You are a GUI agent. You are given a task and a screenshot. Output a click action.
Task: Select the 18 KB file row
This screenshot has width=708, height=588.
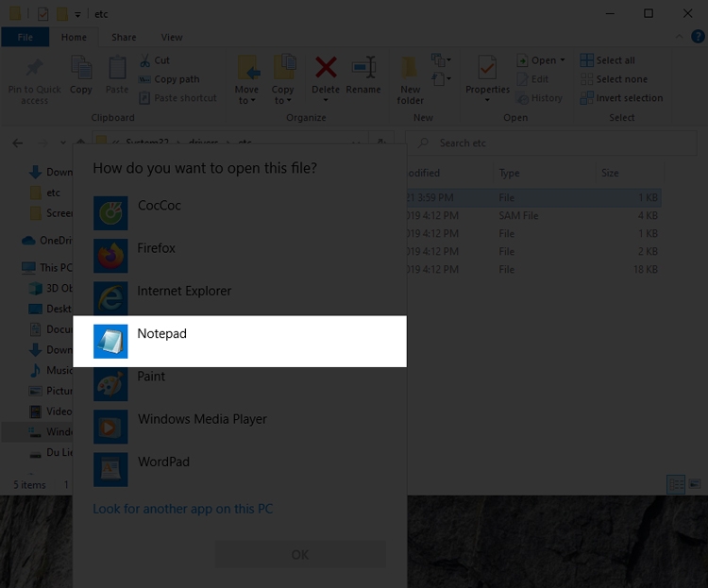(x=533, y=269)
